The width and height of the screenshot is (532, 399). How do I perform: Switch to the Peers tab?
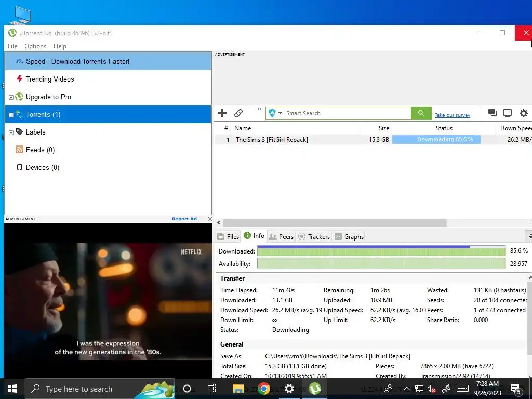(281, 236)
